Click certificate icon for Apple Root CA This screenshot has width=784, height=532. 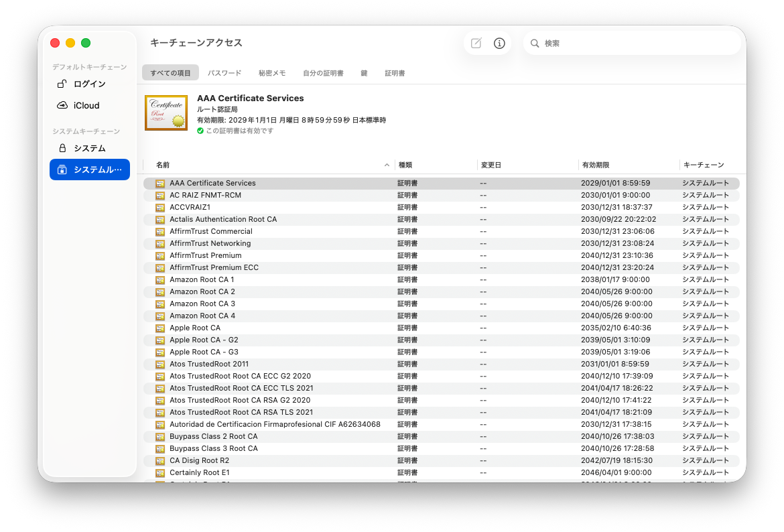pyautogui.click(x=160, y=328)
